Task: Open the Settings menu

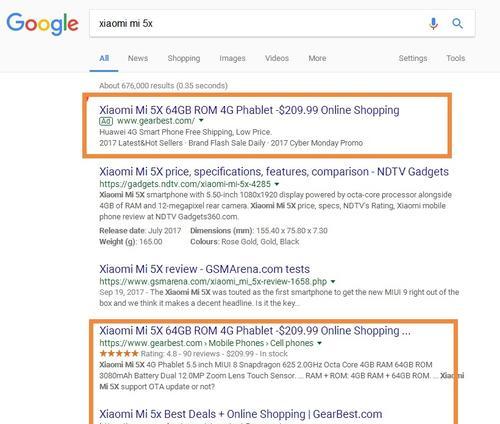Action: click(x=413, y=58)
